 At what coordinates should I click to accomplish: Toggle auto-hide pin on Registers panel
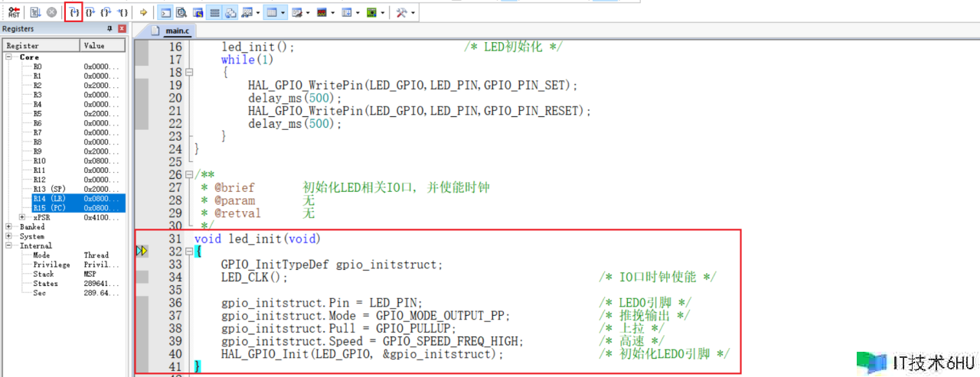(109, 29)
